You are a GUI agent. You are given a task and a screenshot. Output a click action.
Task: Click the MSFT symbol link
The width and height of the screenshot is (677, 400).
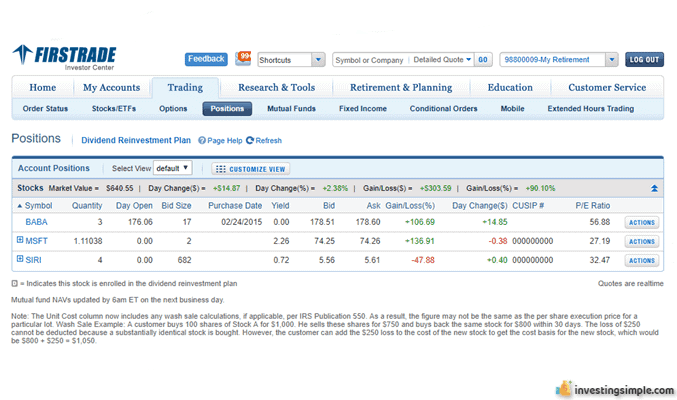36,241
